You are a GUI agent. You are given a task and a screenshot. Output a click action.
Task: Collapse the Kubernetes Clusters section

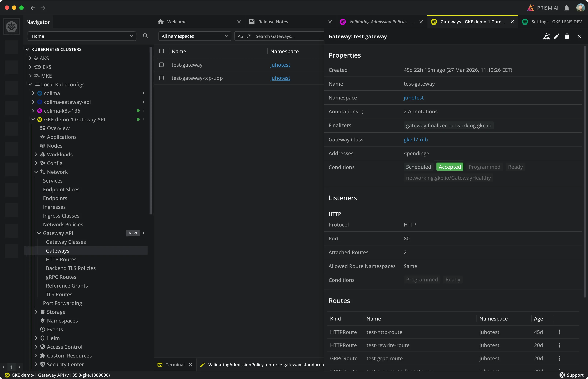pos(27,49)
